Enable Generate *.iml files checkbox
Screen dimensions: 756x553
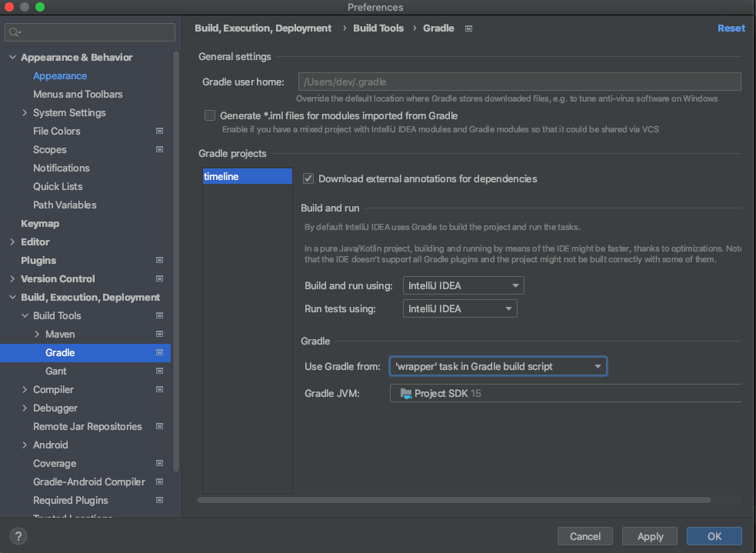tap(210, 115)
